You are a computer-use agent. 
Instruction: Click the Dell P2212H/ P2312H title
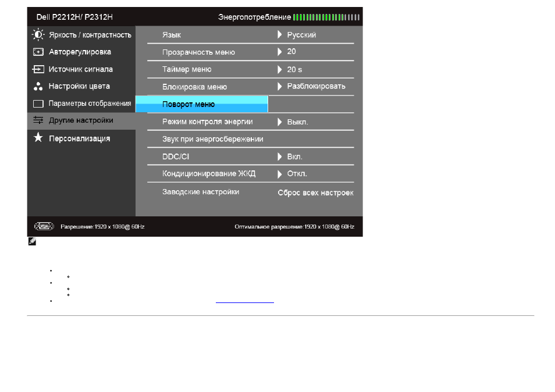[74, 17]
